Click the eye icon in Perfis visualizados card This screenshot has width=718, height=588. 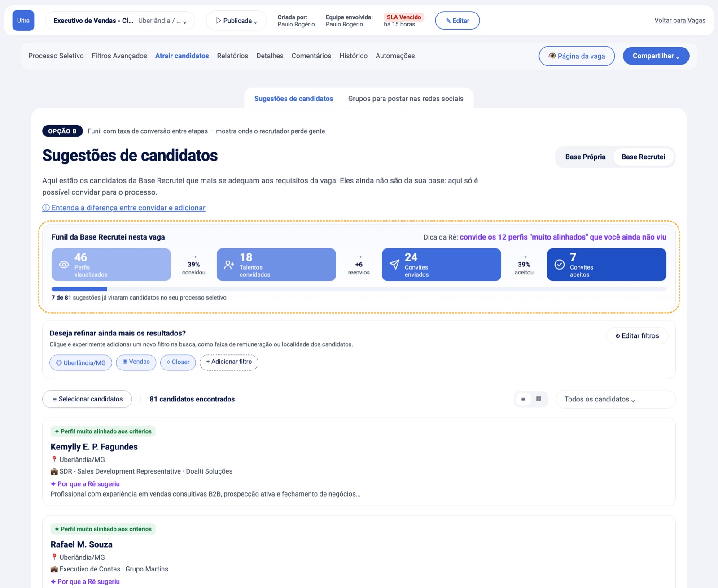point(64,265)
